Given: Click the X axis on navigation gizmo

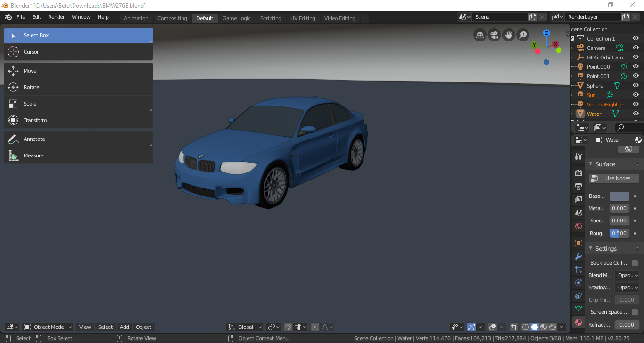Looking at the screenshot, I should (x=556, y=44).
